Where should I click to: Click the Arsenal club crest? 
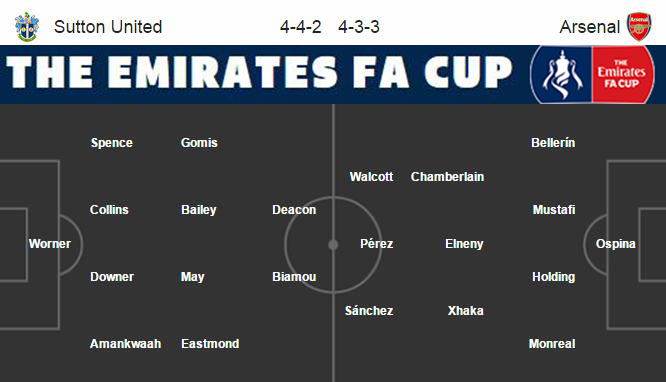point(639,26)
